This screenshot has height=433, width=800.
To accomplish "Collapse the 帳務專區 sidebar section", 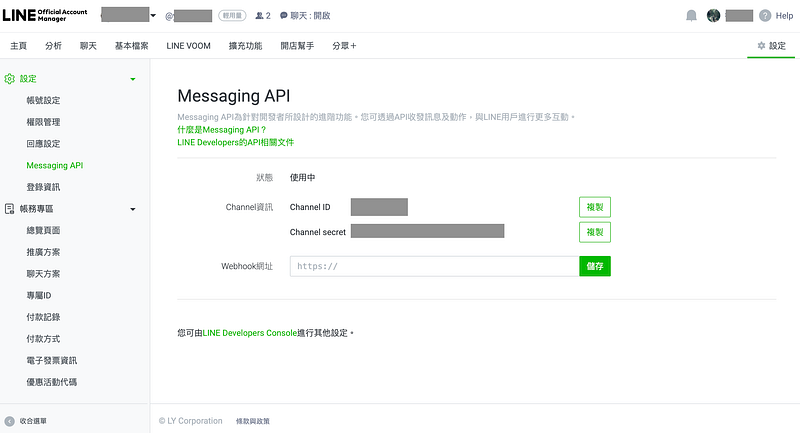I will coord(133,209).
